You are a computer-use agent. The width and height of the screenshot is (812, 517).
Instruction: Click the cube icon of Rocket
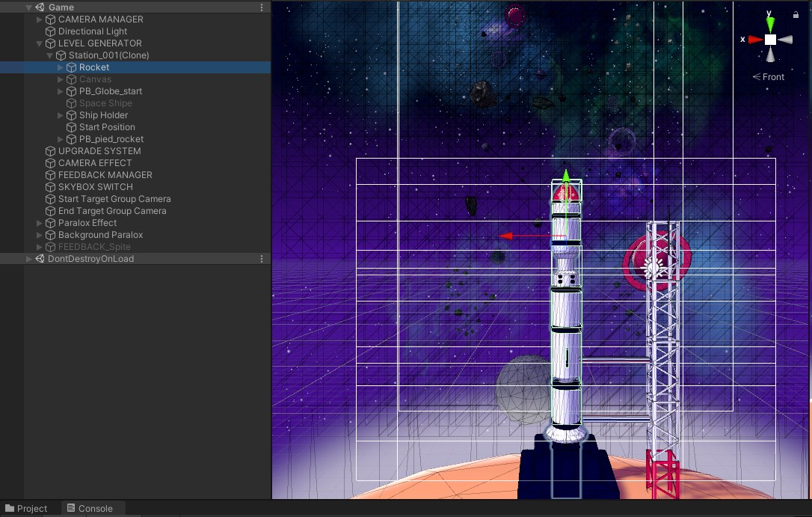pos(71,67)
